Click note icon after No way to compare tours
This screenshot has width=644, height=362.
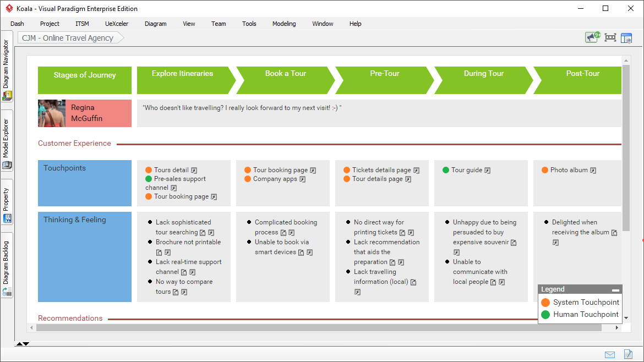pyautogui.click(x=176, y=292)
